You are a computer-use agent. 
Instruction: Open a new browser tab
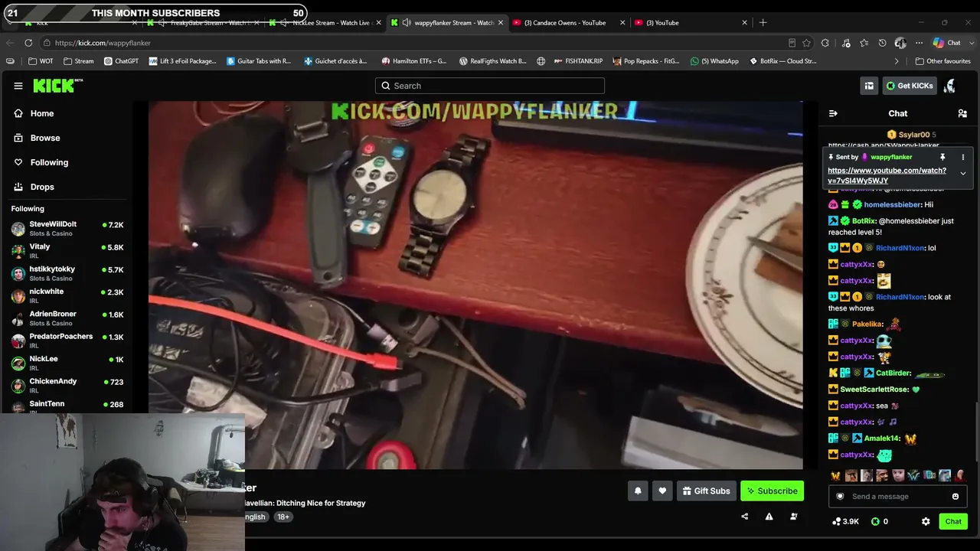tap(763, 23)
